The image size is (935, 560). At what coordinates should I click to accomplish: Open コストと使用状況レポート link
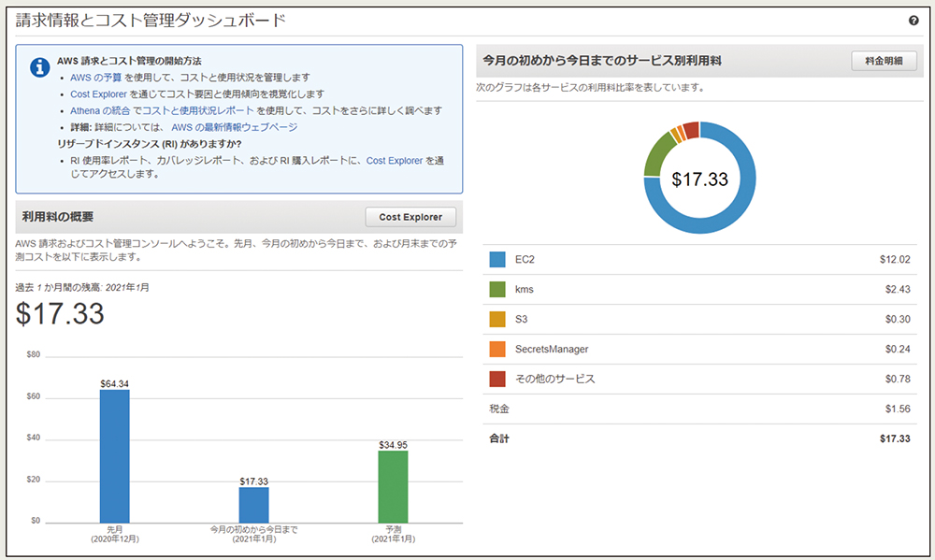tap(198, 111)
